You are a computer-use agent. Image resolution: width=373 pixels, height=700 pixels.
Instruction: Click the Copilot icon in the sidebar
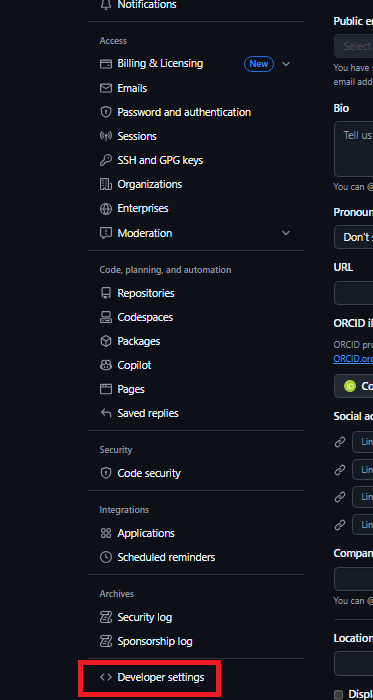(x=106, y=365)
